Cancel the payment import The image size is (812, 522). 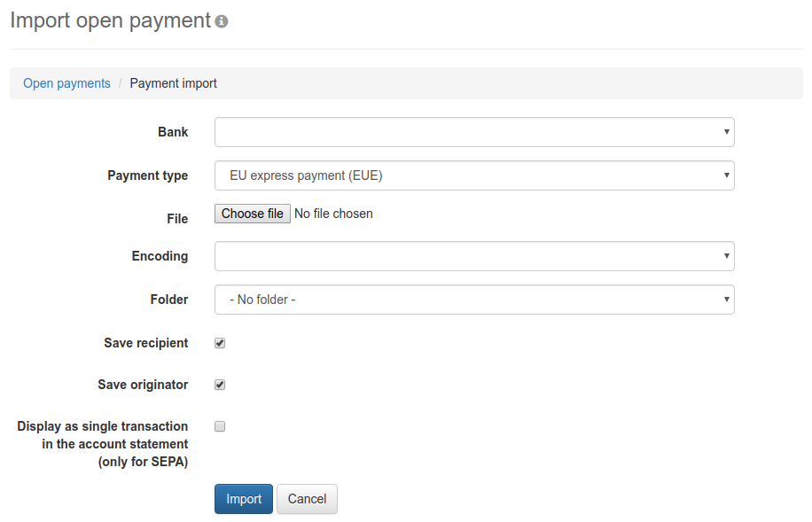point(307,499)
